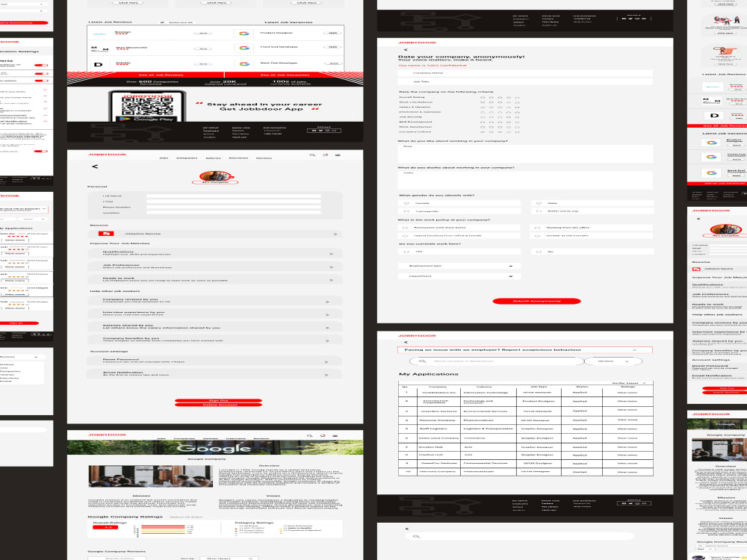Click the notification bell icon in the navbar
Screen dimensions: 747x560
pos(325,155)
